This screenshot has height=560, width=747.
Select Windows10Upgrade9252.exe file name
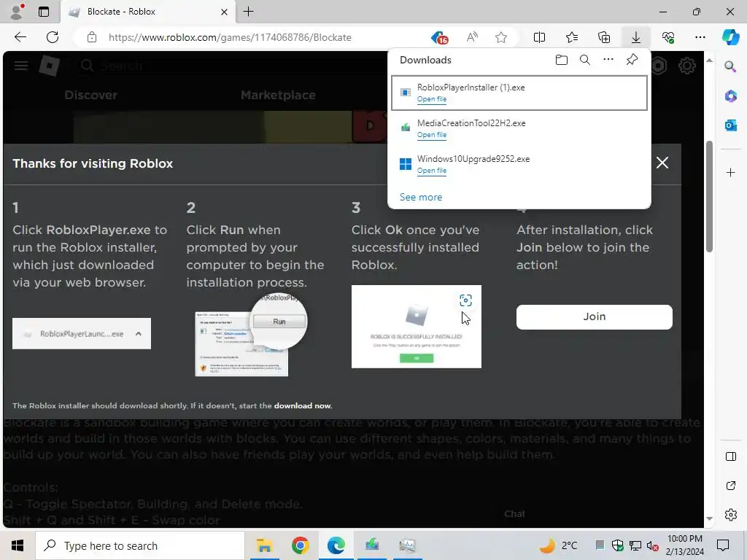click(473, 159)
